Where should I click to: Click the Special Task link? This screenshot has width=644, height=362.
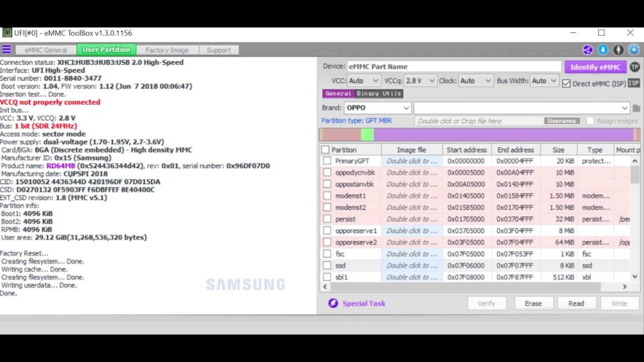(x=364, y=303)
